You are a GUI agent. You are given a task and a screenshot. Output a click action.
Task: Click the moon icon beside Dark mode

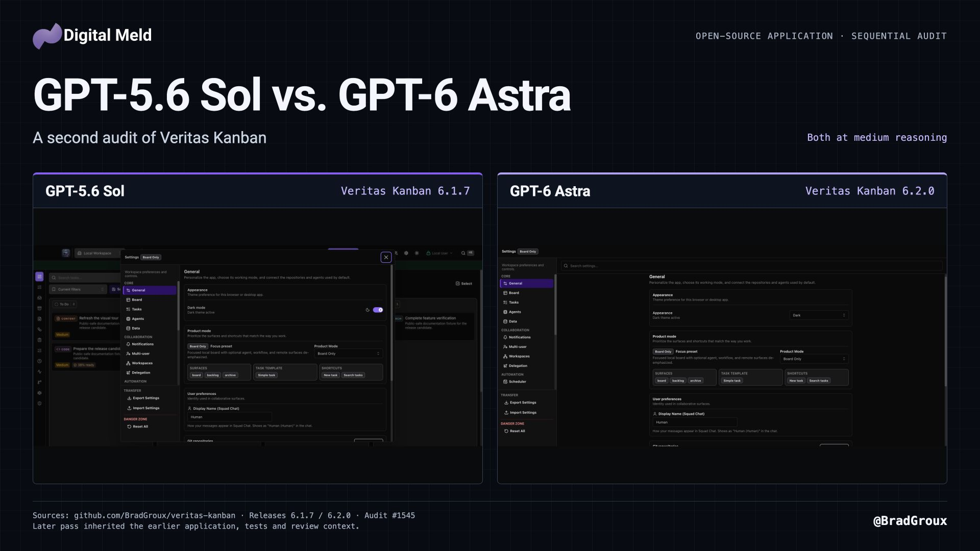(x=367, y=310)
